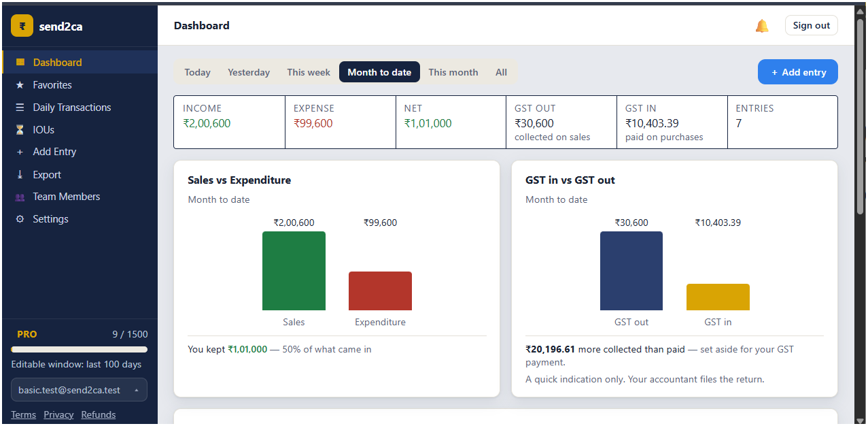Click the ₹10,403.39 label above GST in bar
The image size is (868, 426).
[x=718, y=223]
